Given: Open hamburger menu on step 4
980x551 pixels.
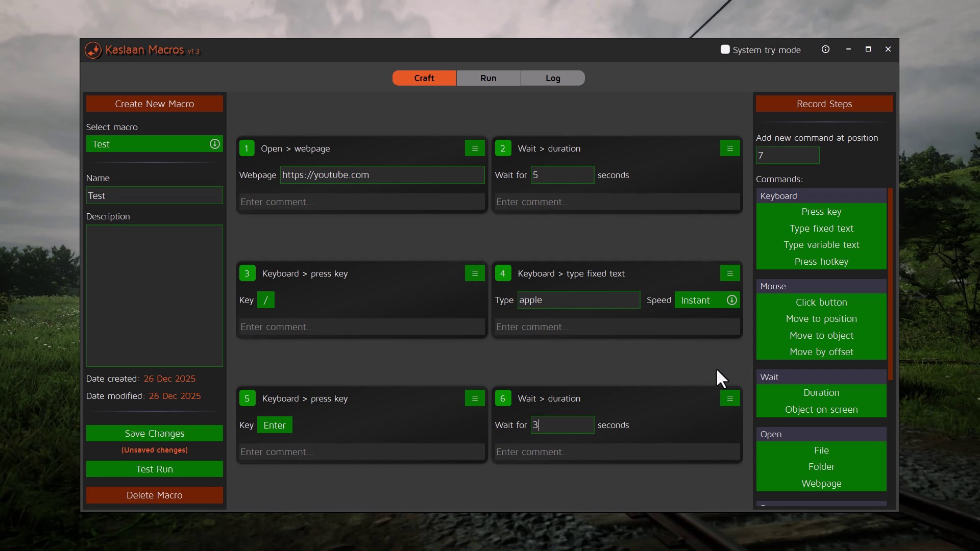Looking at the screenshot, I should pos(730,273).
